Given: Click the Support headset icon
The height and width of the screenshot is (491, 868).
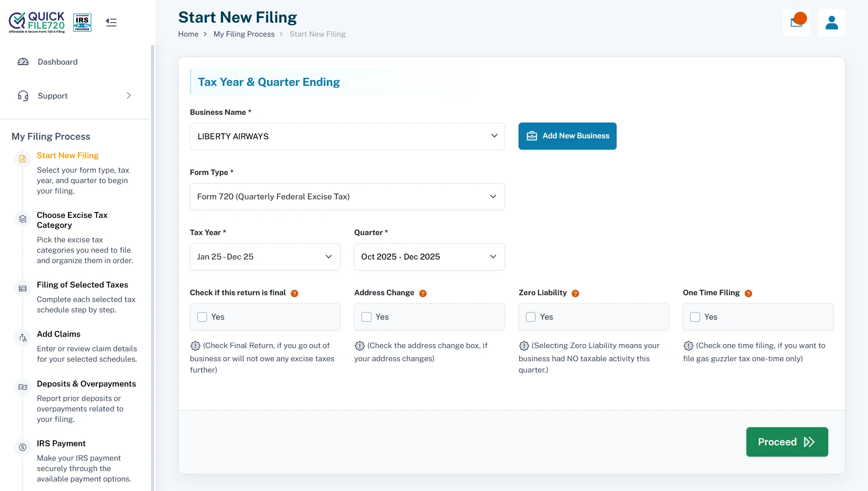Looking at the screenshot, I should tap(23, 95).
